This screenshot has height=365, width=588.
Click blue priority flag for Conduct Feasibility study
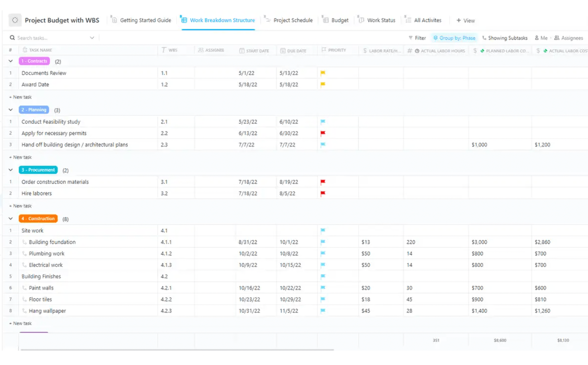pyautogui.click(x=323, y=122)
